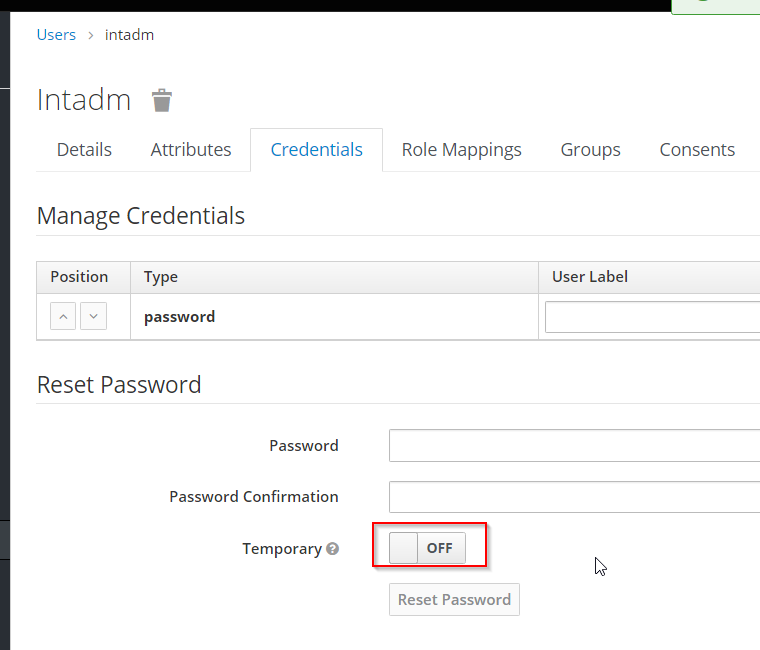Image resolution: width=760 pixels, height=650 pixels.
Task: Go to the Role Mappings tab
Action: click(x=461, y=150)
